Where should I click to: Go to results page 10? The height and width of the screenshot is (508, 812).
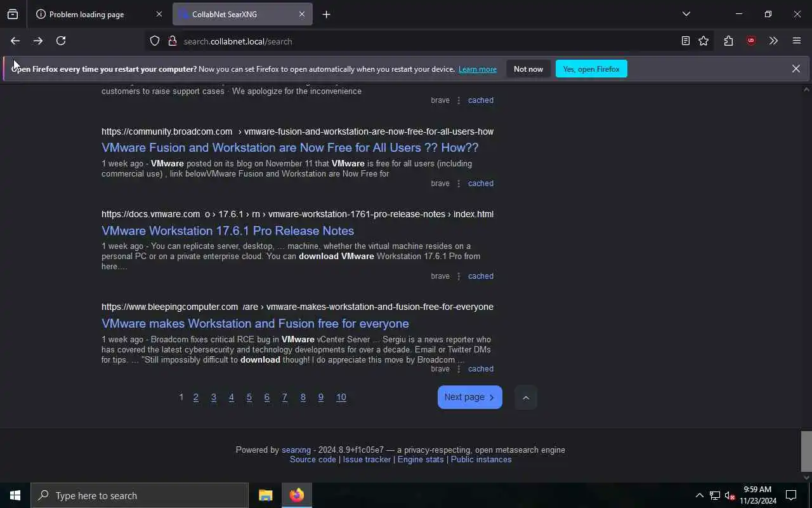point(341,398)
